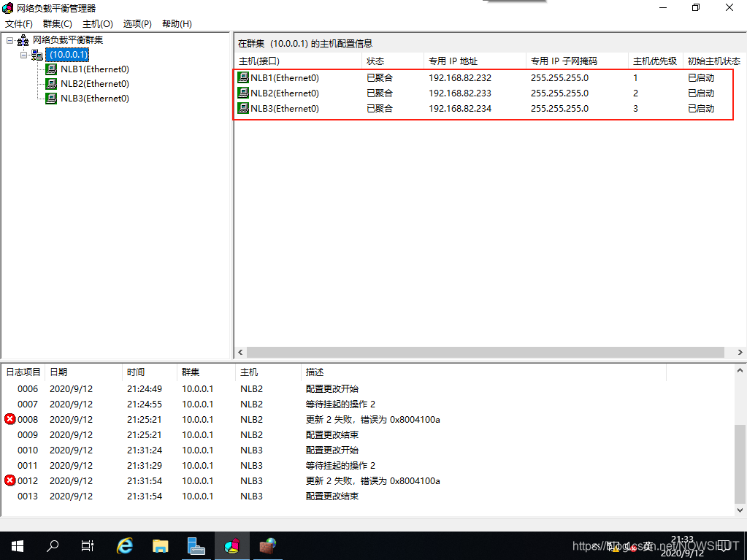The width and height of the screenshot is (747, 560).
Task: Collapse the (10.0.0.1) cluster node
Action: tap(23, 55)
